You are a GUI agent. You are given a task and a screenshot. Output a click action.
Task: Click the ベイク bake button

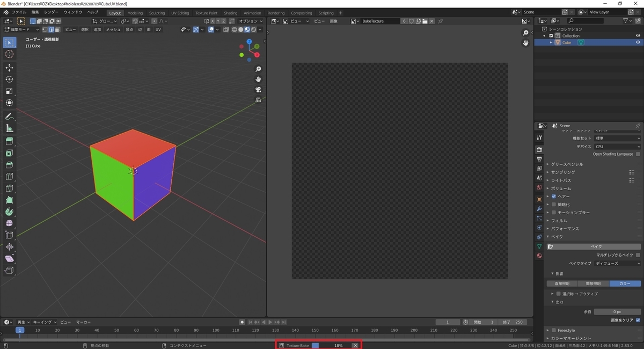click(x=594, y=246)
